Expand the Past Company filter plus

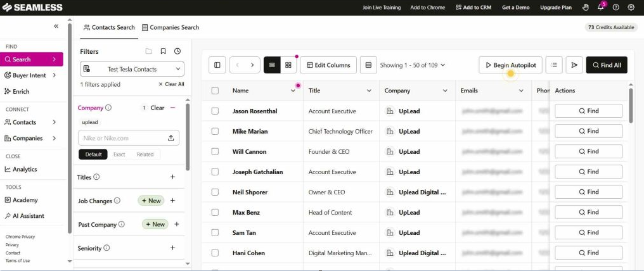[x=177, y=224]
